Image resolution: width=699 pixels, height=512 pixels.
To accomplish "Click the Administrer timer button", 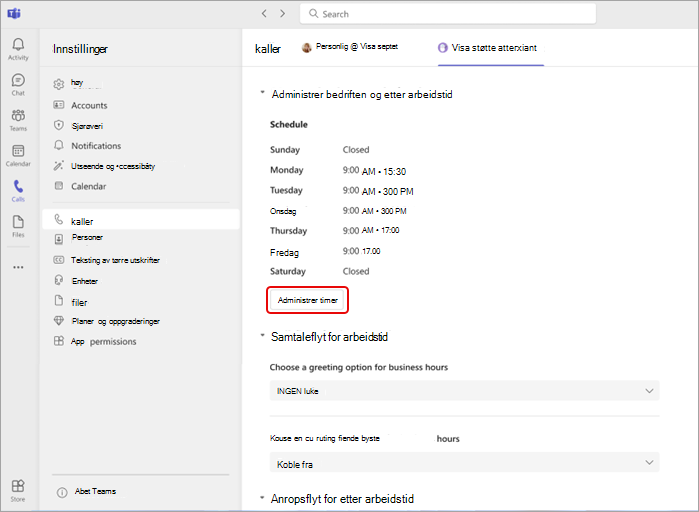I will (308, 300).
